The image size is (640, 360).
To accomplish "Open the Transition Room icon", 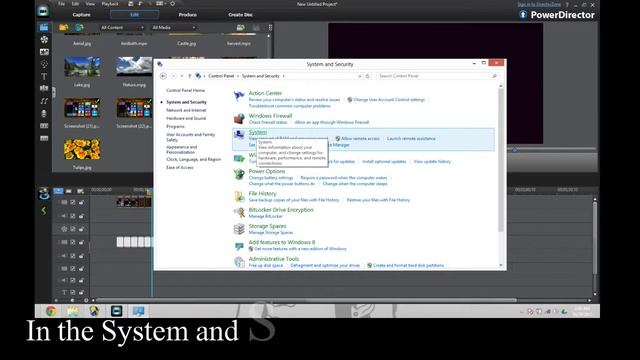I will [x=44, y=88].
